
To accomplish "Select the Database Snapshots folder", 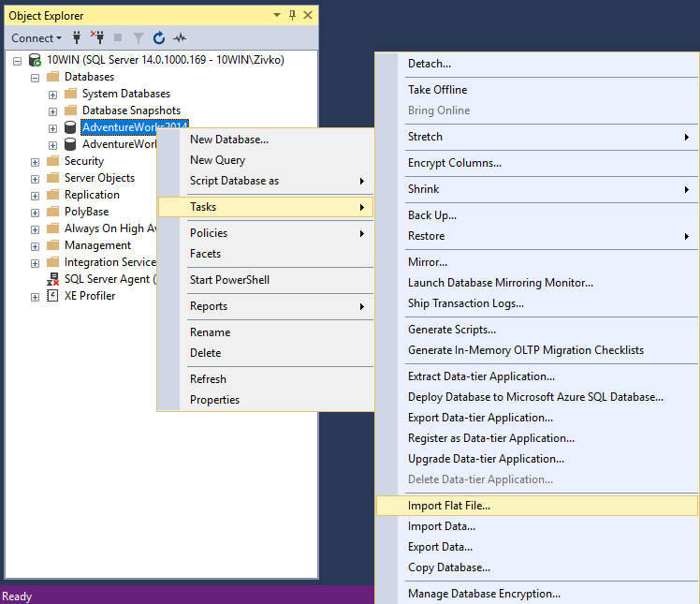I will (131, 110).
